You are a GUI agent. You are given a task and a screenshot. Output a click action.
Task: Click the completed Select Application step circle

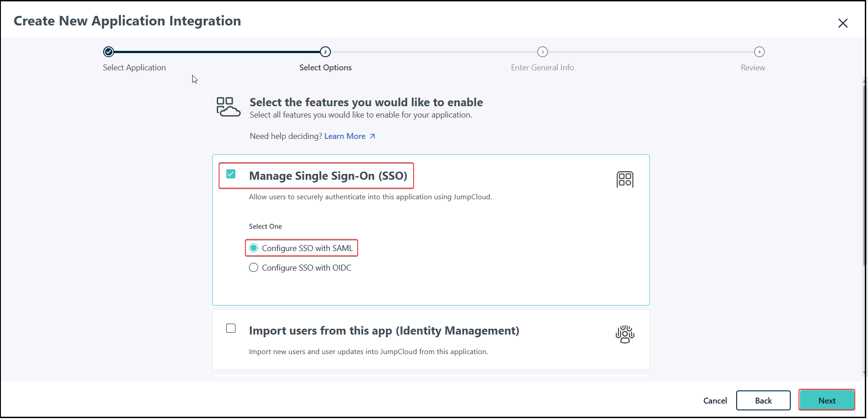pos(109,52)
